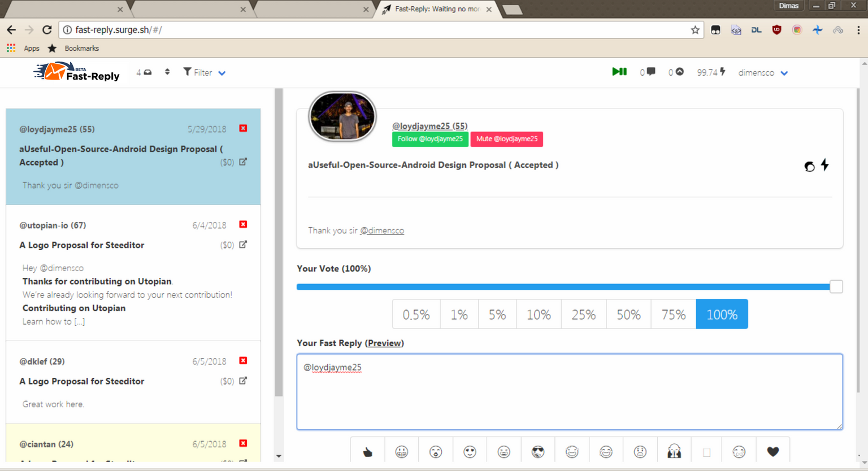Insert the laughing squint emoji
The width and height of the screenshot is (868, 471).
coord(504,452)
